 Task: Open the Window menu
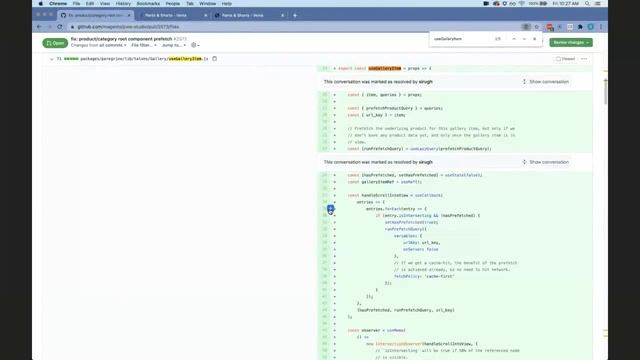(x=207, y=4)
